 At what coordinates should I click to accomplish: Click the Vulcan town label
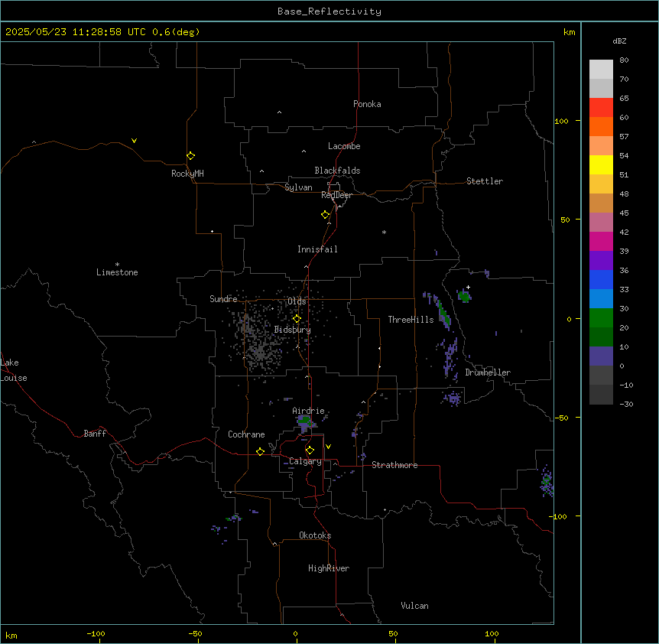414,606
